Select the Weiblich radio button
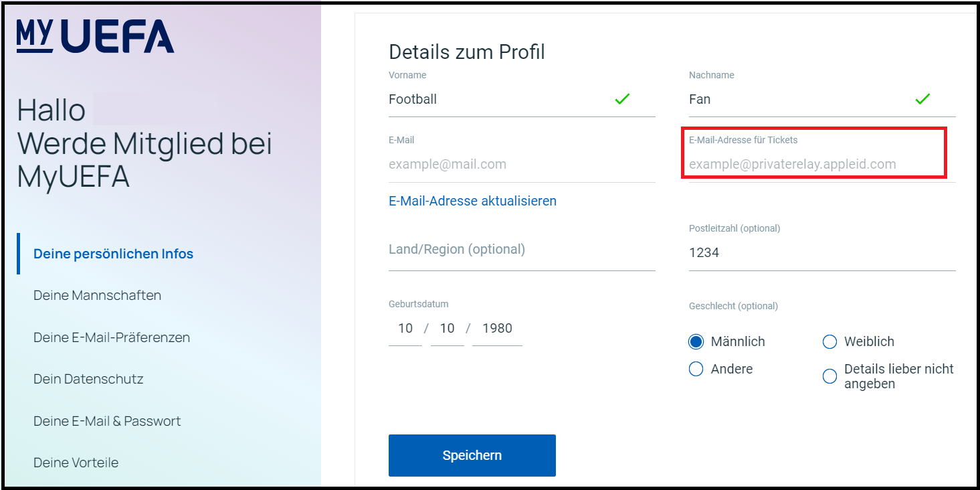 pos(829,341)
